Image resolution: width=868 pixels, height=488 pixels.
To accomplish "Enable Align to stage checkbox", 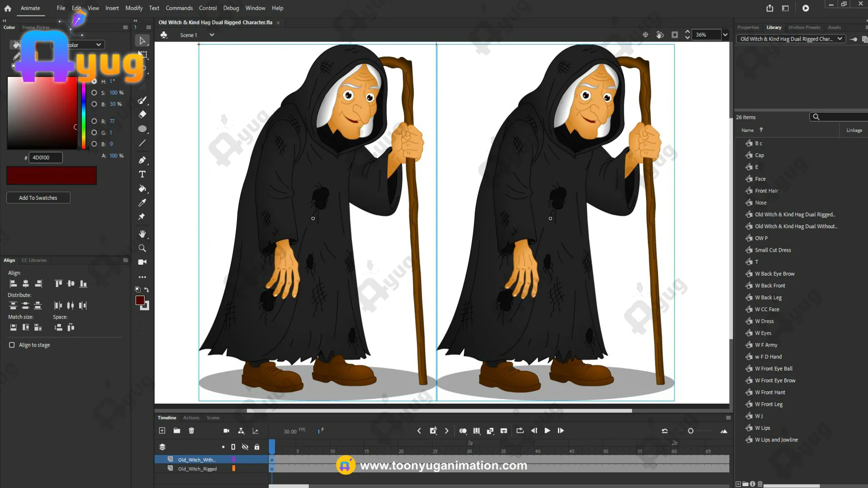I will (12, 345).
